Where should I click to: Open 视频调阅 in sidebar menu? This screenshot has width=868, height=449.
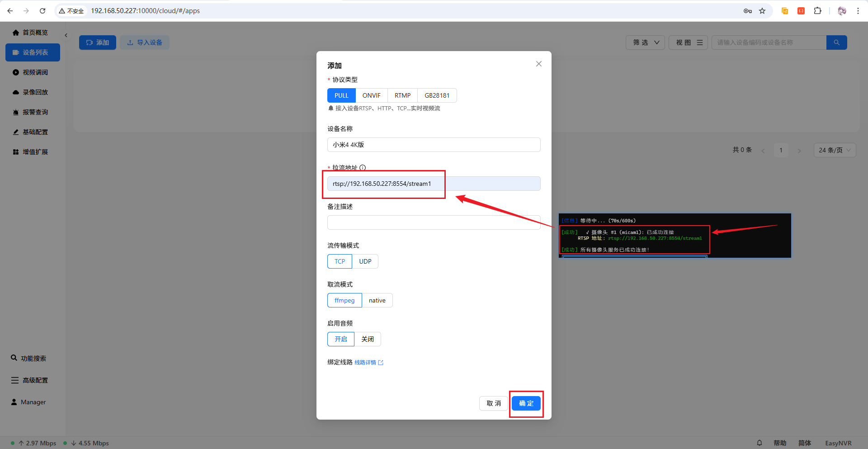(35, 72)
